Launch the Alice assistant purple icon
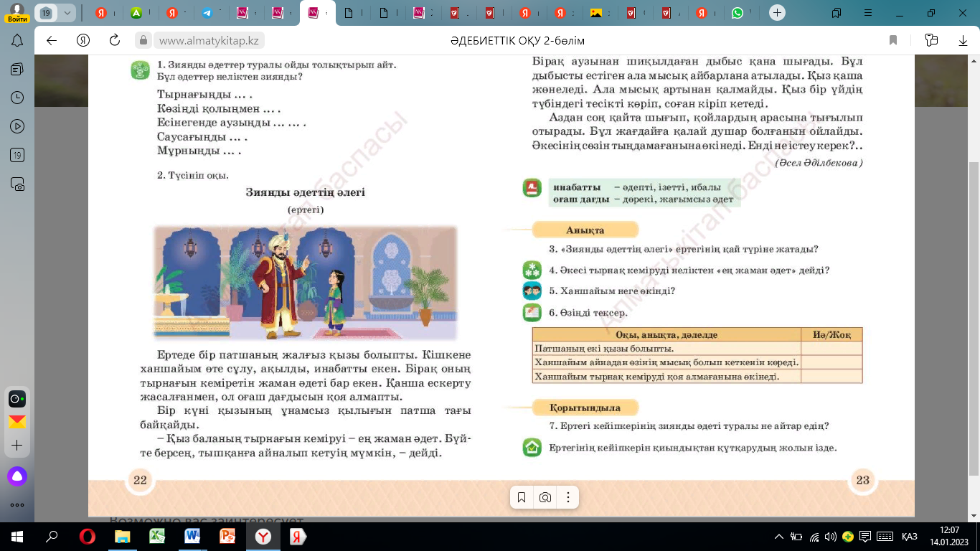980x551 pixels. (17, 476)
